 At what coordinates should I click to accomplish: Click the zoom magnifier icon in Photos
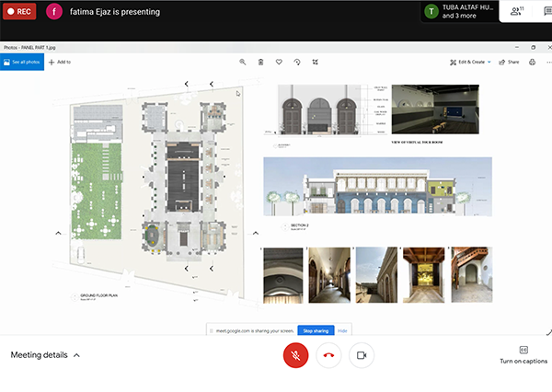pyautogui.click(x=243, y=62)
